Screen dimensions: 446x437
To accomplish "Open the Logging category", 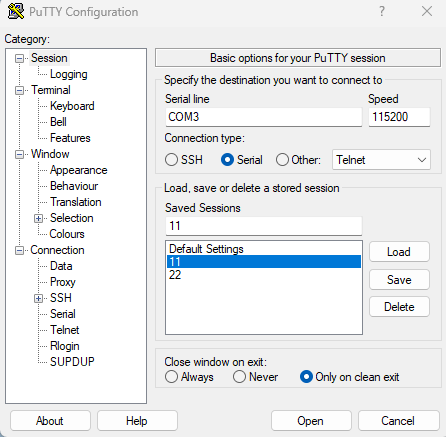I will 69,74.
